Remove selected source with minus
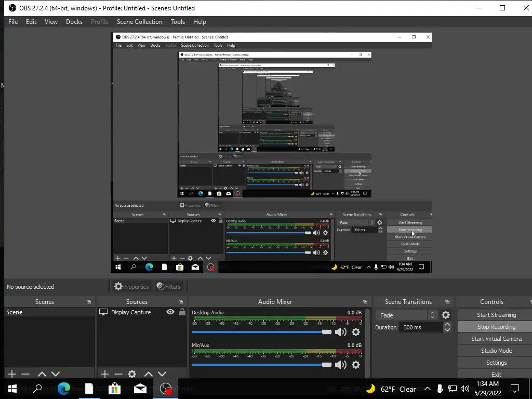 (x=118, y=374)
